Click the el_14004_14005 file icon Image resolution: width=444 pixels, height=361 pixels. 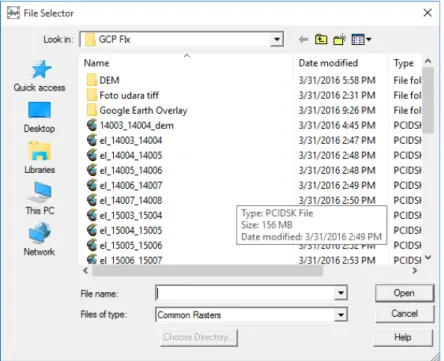92,155
